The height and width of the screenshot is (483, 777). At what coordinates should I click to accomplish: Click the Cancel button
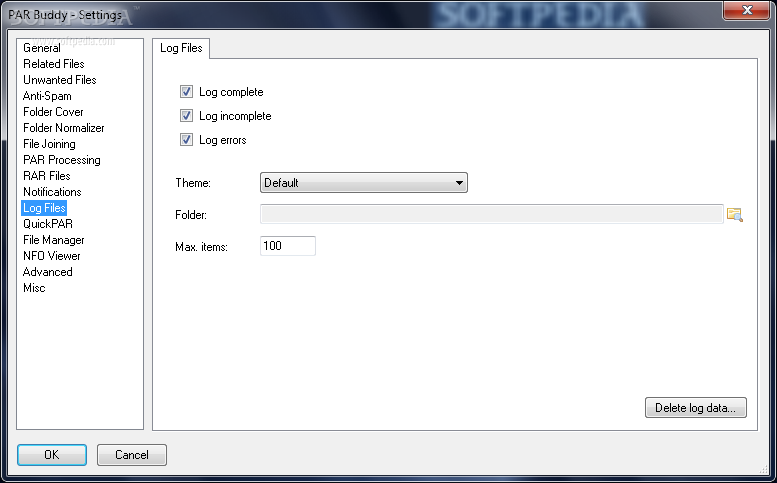(132, 455)
